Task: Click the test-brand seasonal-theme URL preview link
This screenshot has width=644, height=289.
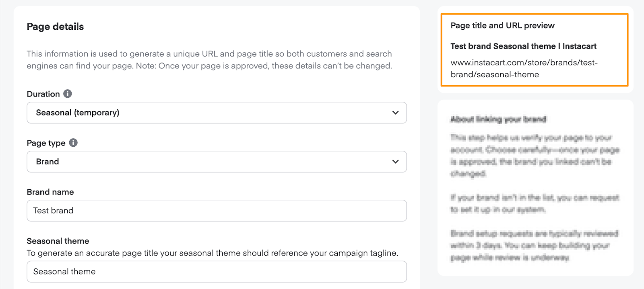Action: [x=524, y=68]
